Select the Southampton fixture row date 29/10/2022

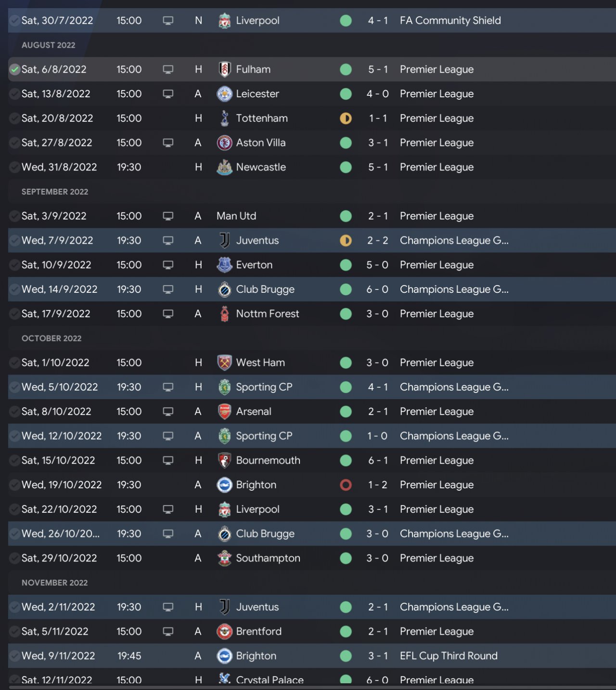pyautogui.click(x=59, y=558)
